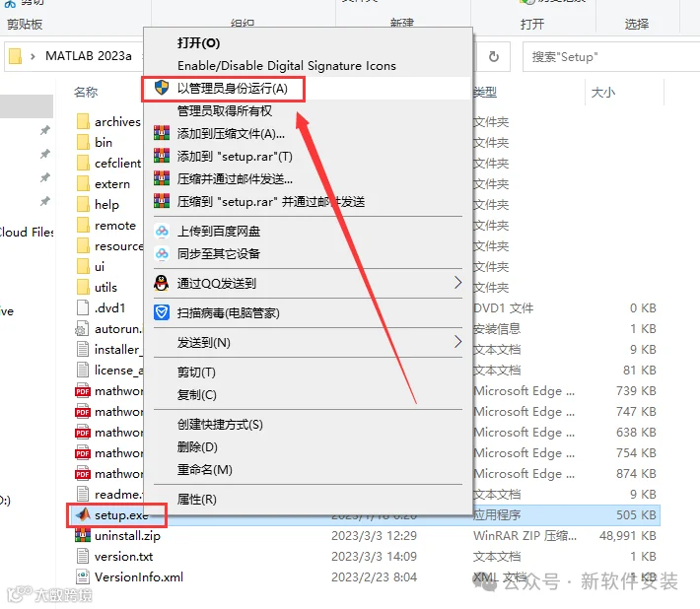Click the folder icon of utils
This screenshot has height=609, width=700.
pyautogui.click(x=83, y=287)
